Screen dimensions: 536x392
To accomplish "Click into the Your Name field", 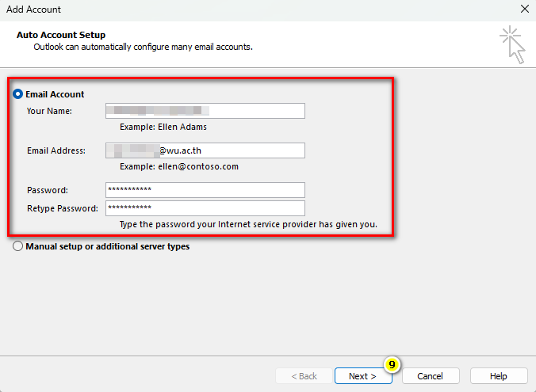I will 205,111.
